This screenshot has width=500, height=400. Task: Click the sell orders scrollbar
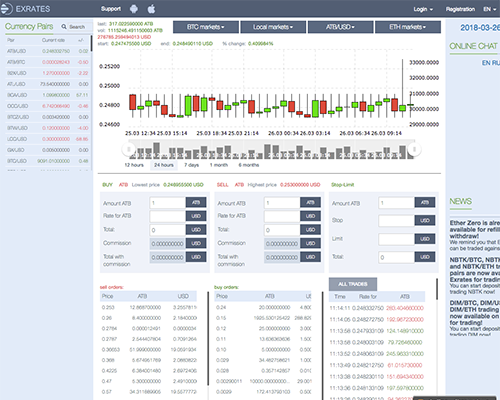tap(208, 338)
